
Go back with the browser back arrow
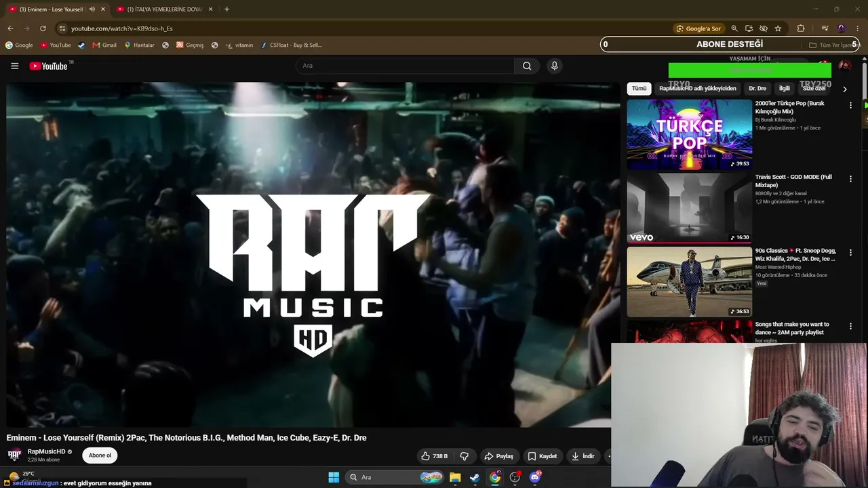coord(10,28)
